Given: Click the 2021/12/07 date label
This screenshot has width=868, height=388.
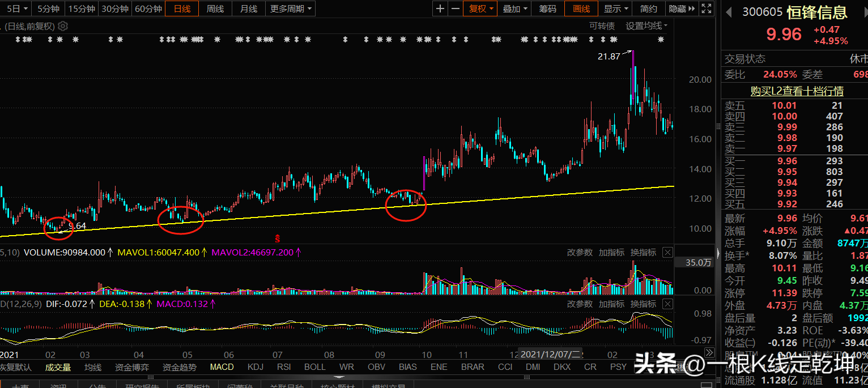Looking at the screenshot, I should [552, 355].
